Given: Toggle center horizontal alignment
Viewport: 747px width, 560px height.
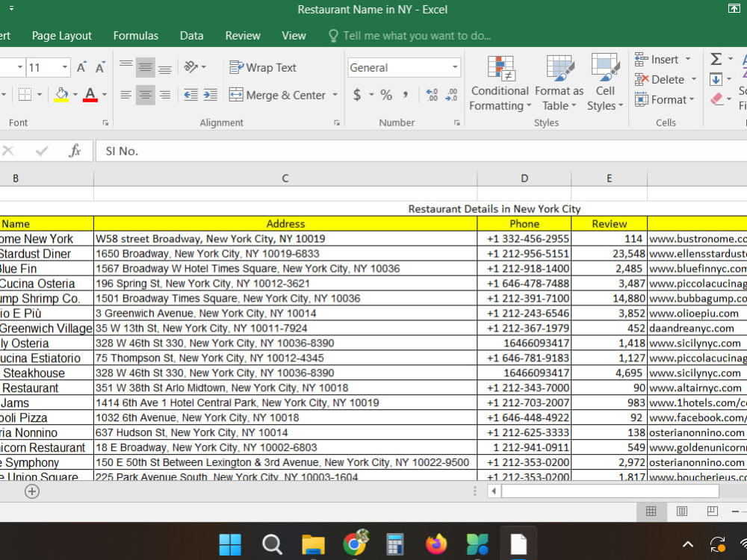Looking at the screenshot, I should point(146,95).
